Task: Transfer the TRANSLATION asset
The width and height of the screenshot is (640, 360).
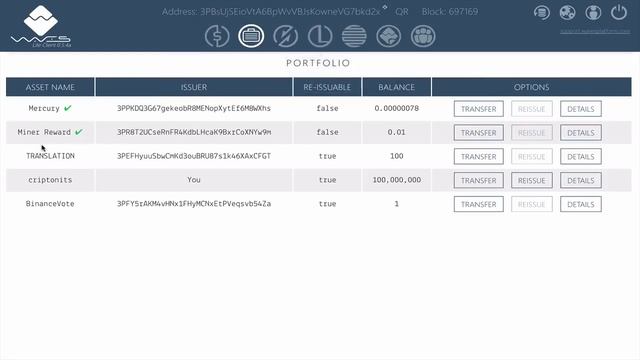Action: click(478, 157)
